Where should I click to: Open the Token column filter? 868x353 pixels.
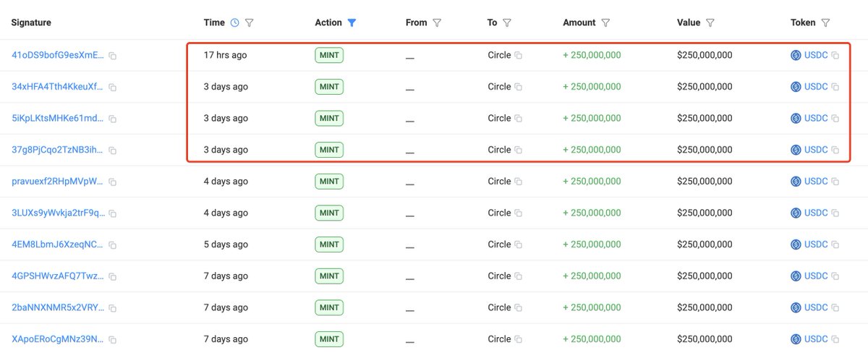point(825,23)
